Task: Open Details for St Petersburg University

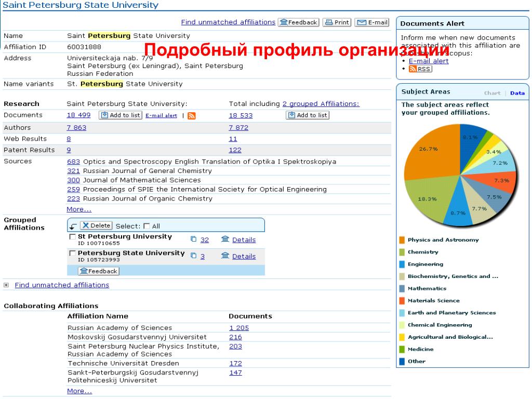Action: coord(244,240)
